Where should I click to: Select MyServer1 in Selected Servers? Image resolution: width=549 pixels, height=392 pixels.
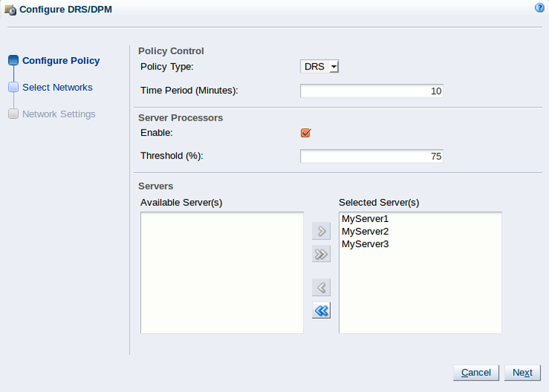pos(365,219)
